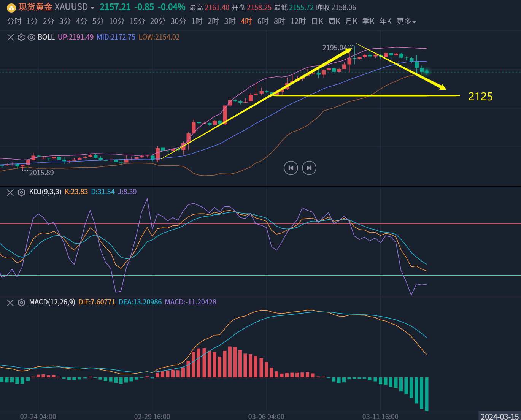Viewport: 521px width, 420px height.
Task: Select the 30分 interval
Action: (178, 21)
